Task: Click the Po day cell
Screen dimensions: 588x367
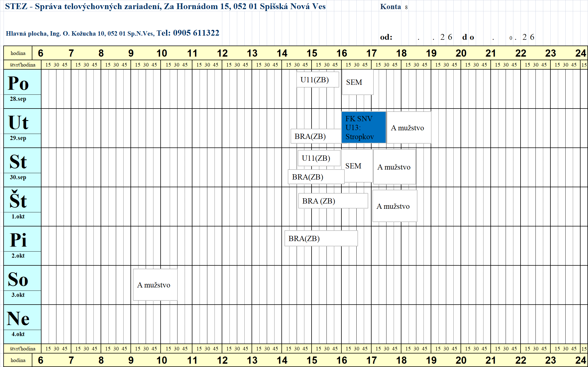Action: (x=22, y=82)
